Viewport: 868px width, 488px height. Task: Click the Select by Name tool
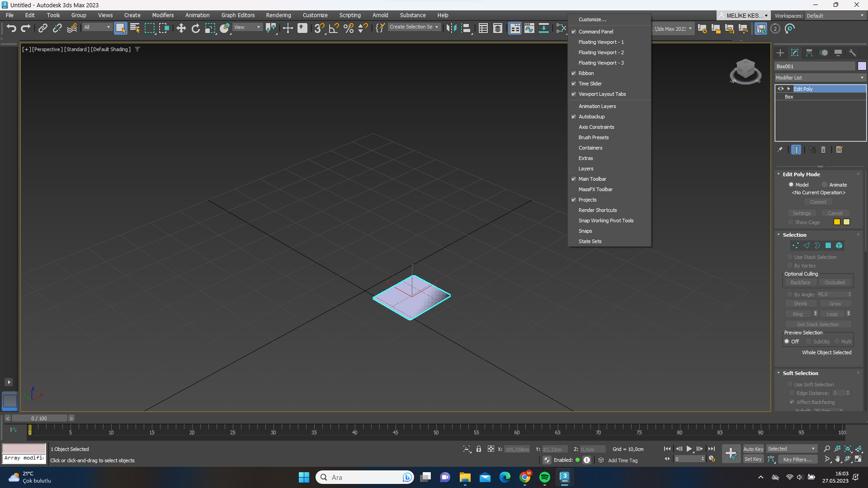tap(135, 28)
